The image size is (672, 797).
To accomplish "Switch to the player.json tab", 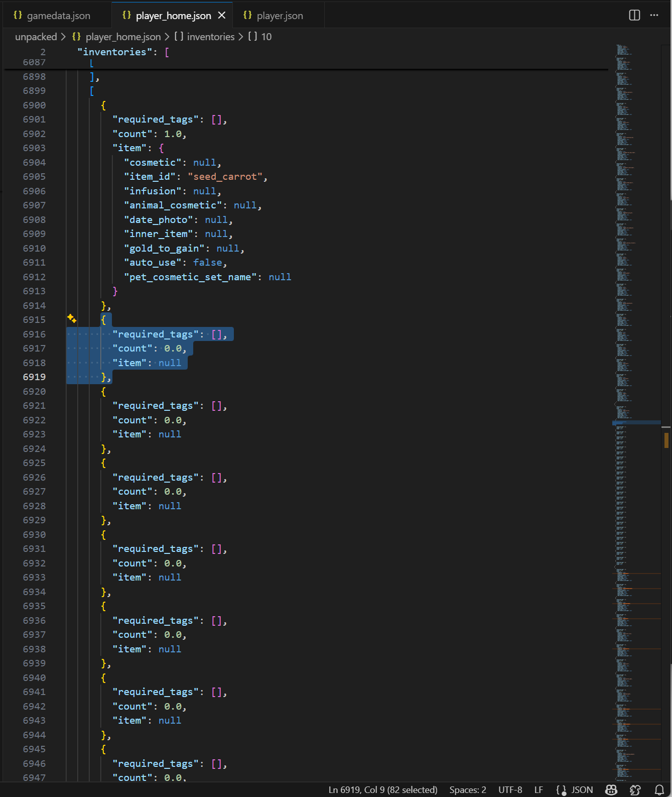I will pos(280,16).
